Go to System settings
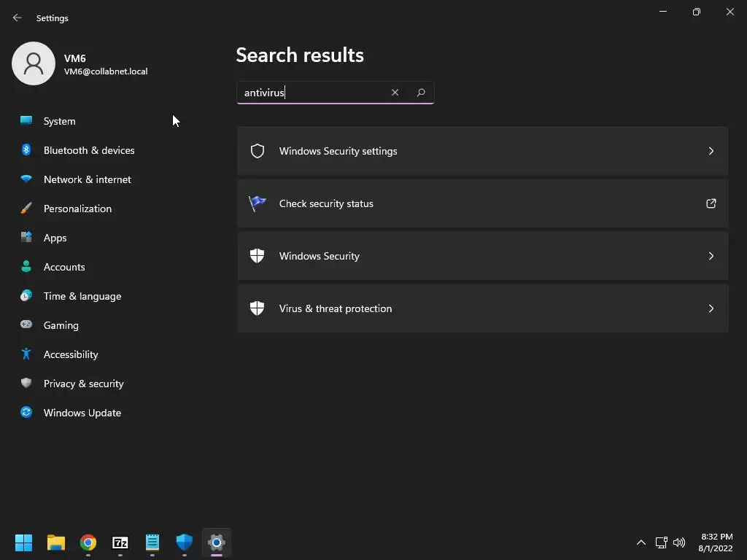 60,121
